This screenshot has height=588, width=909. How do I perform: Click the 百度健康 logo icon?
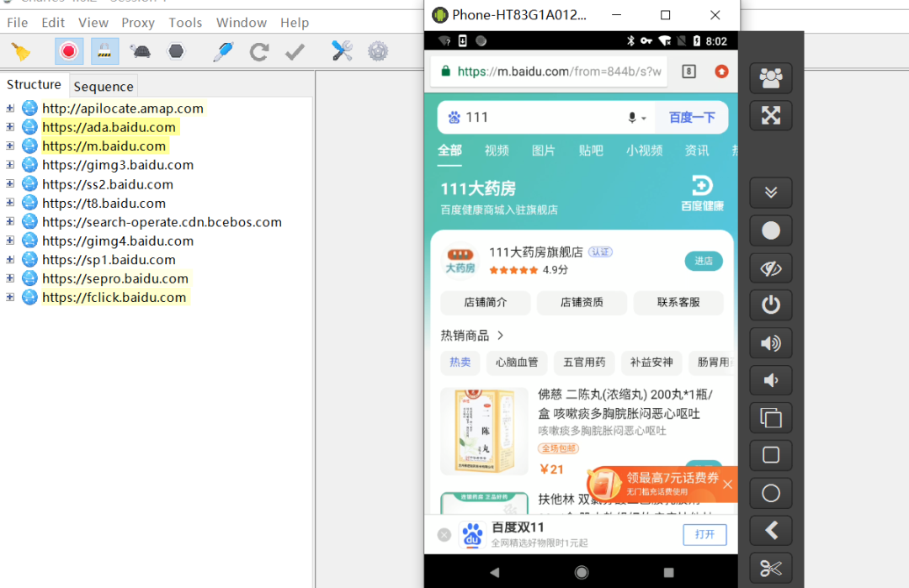[x=702, y=193]
